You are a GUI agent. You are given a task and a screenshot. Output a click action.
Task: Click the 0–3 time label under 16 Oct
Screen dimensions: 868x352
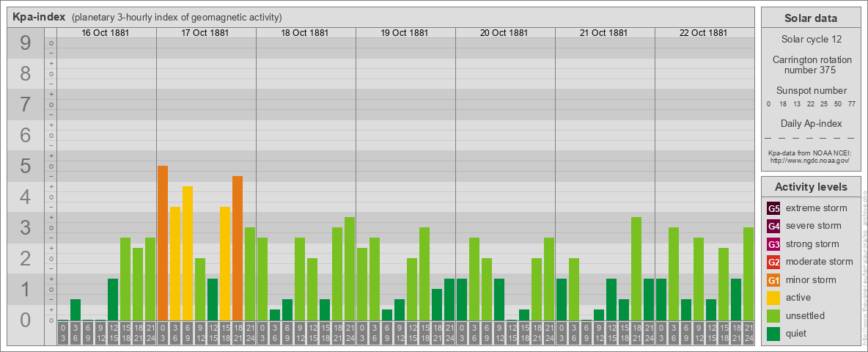tap(63, 333)
